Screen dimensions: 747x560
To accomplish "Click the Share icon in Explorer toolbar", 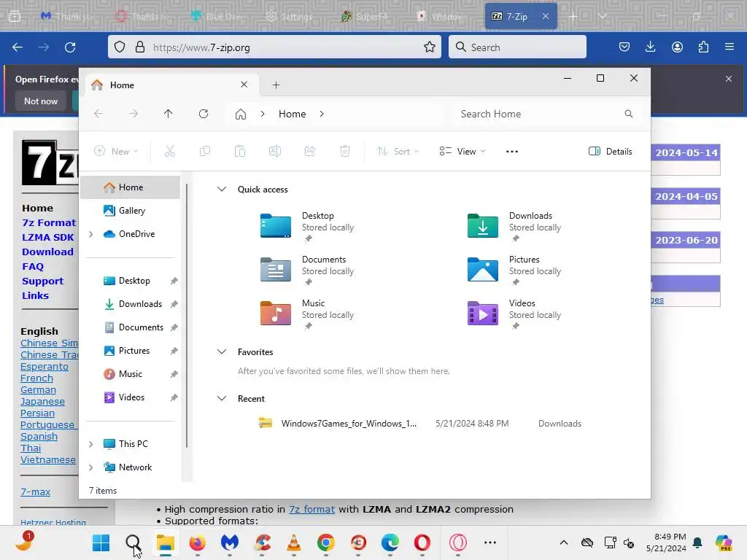I will (x=309, y=152).
